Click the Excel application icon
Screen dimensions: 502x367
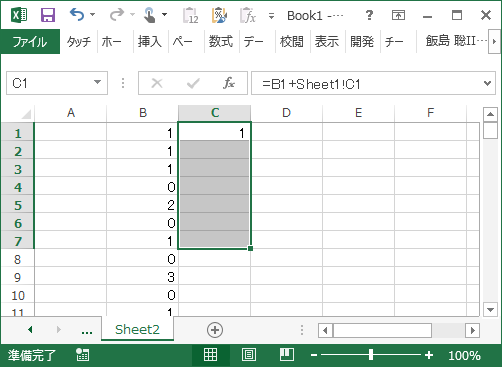click(19, 15)
